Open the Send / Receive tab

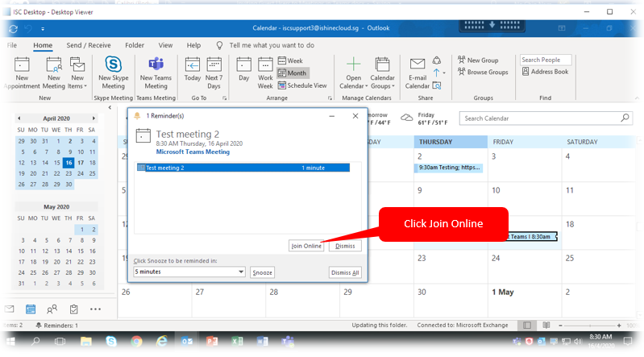[x=89, y=45]
